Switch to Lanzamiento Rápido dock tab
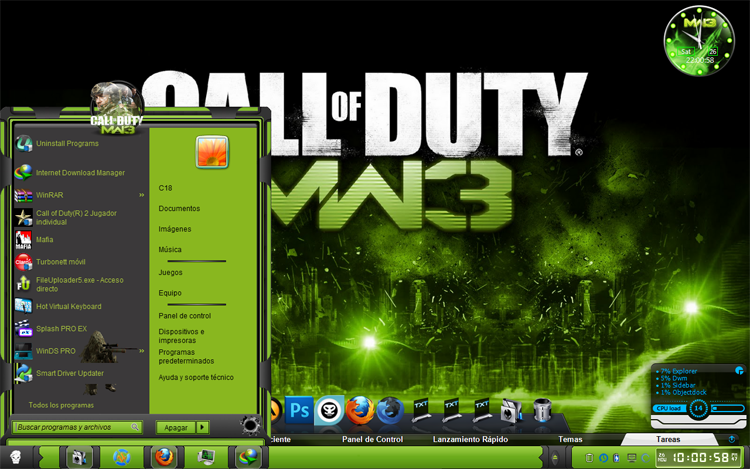 click(x=470, y=439)
